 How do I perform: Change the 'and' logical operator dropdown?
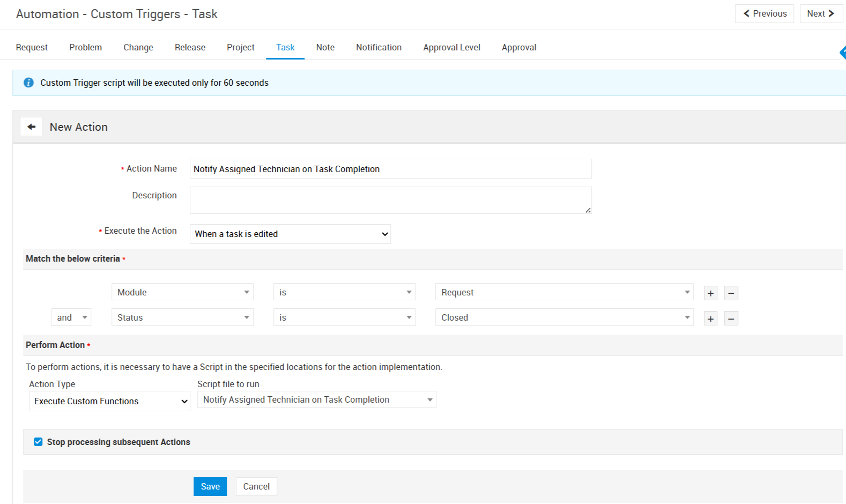71,317
